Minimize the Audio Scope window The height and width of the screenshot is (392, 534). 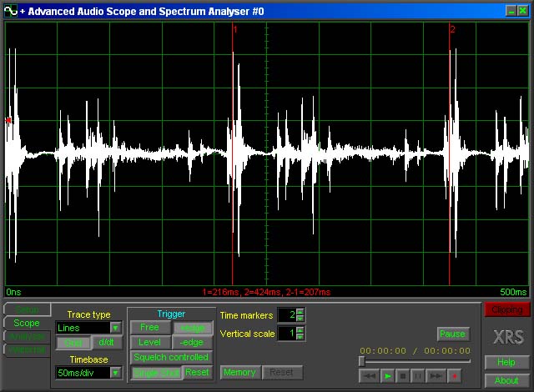click(511, 11)
